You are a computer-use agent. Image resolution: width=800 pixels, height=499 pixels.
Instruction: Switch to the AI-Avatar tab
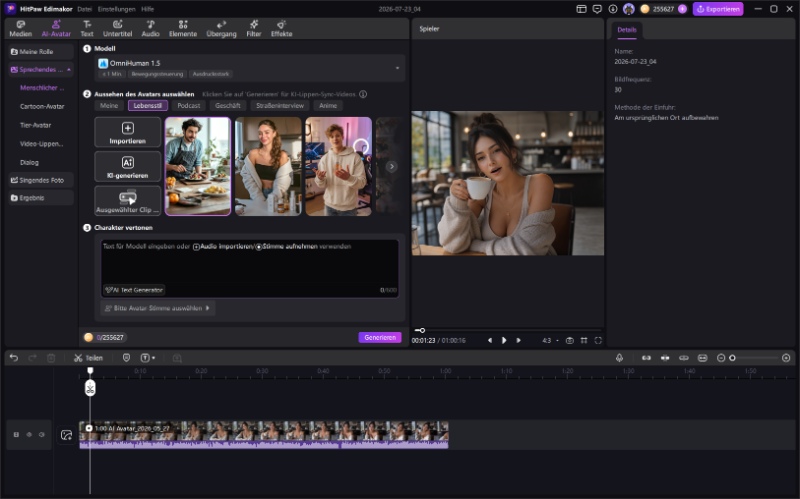pyautogui.click(x=56, y=29)
